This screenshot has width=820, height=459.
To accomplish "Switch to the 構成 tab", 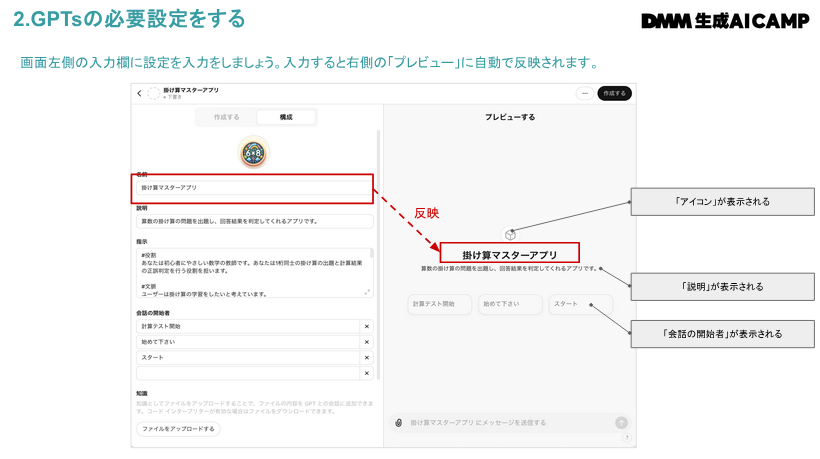I will (x=285, y=117).
